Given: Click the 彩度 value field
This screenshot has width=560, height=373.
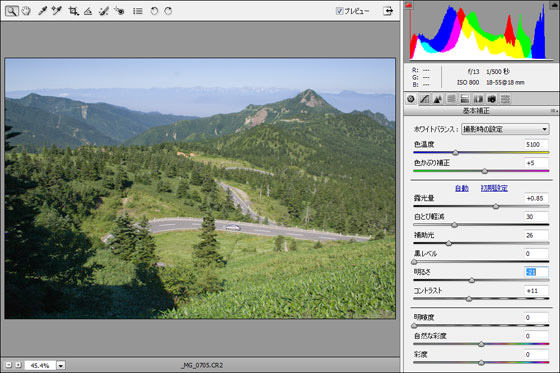Looking at the screenshot, I should click(536, 355).
